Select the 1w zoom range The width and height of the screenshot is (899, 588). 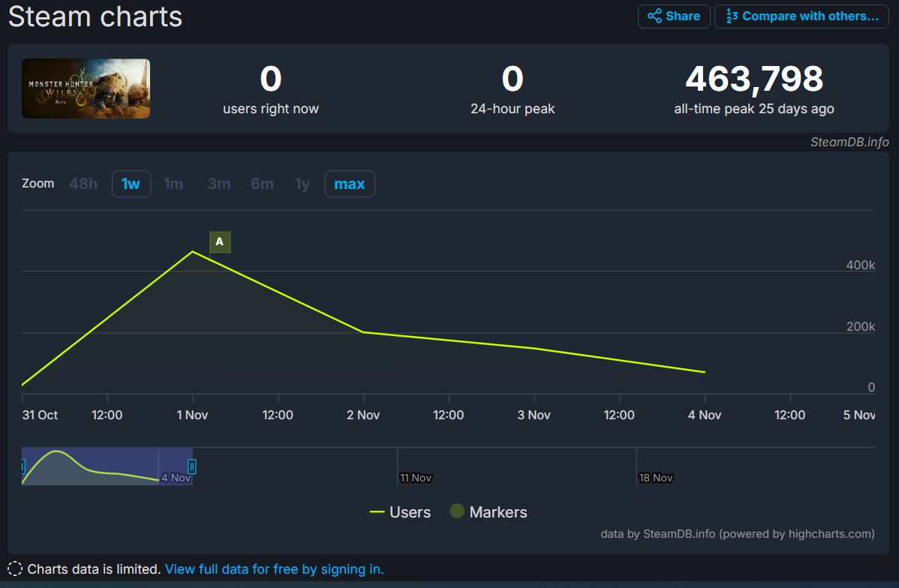tap(131, 184)
